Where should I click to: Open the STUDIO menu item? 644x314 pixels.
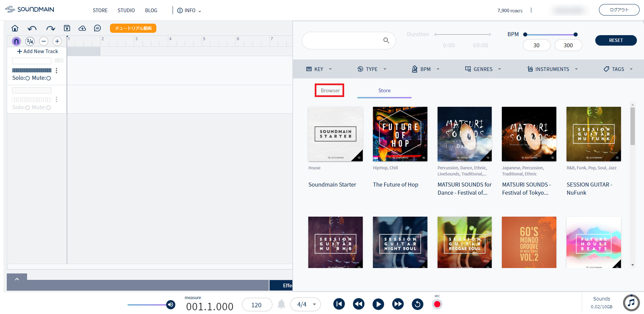(126, 10)
